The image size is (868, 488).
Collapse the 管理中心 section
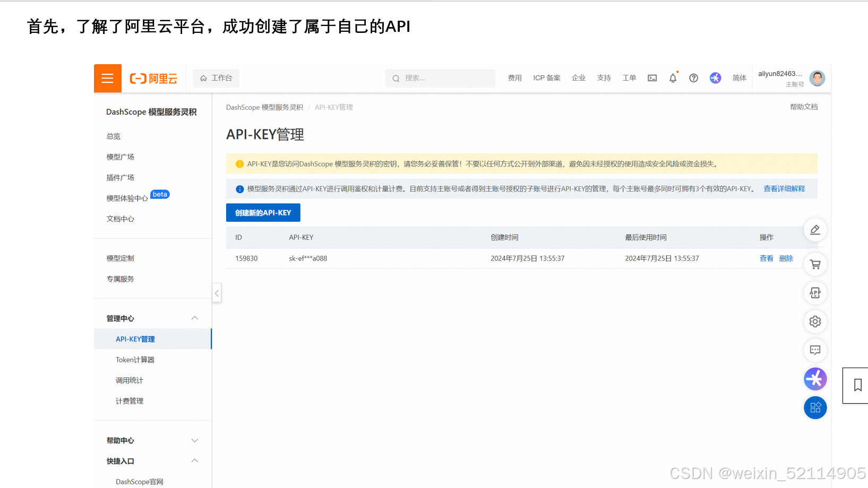(194, 318)
